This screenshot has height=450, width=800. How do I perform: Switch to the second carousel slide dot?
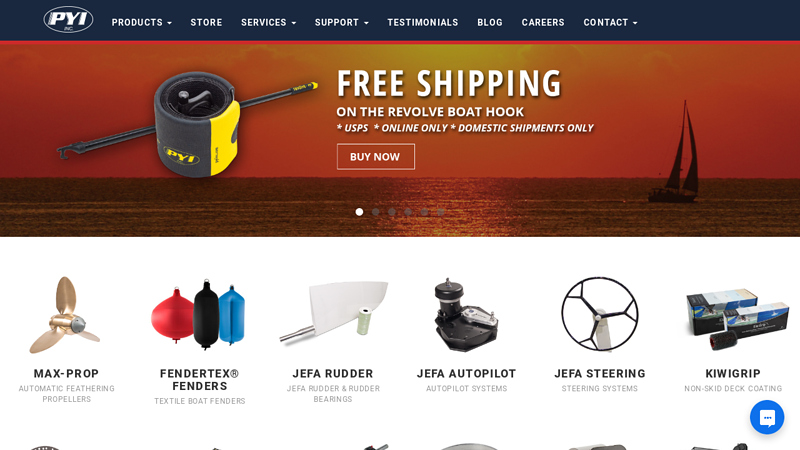376,212
